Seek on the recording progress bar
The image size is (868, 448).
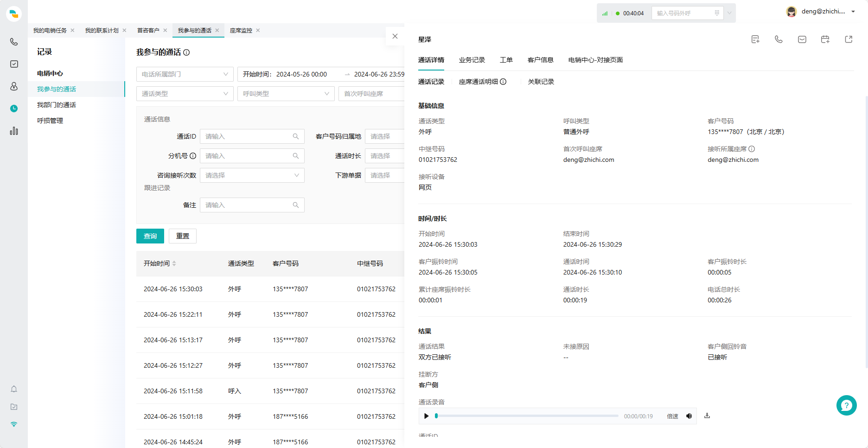[527, 416]
